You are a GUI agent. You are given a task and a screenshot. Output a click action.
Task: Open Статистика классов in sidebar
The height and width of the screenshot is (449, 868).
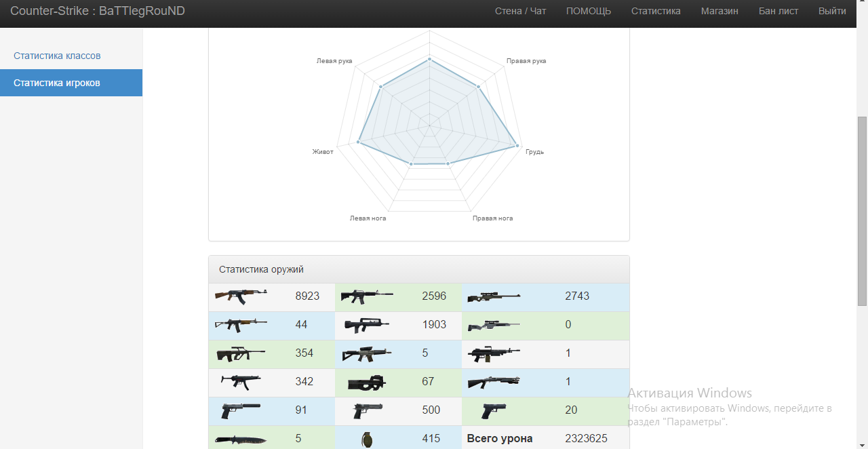click(x=71, y=56)
